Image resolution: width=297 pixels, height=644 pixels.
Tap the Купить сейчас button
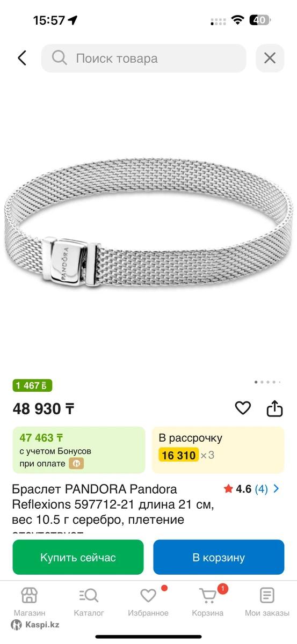pos(78,557)
